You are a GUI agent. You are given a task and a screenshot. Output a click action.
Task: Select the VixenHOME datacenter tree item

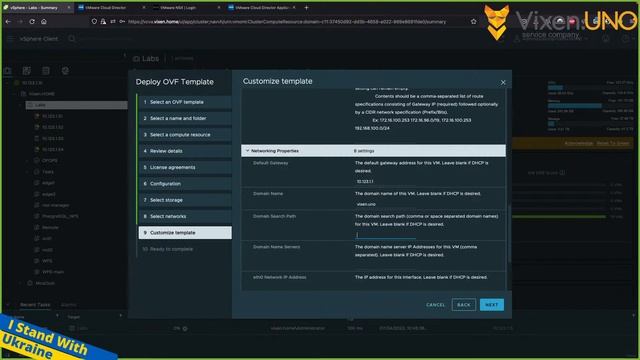(42, 94)
